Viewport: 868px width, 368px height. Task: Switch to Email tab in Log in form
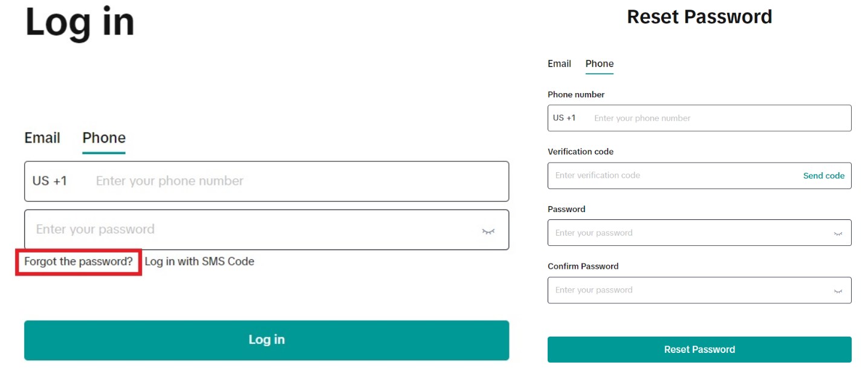tap(42, 138)
